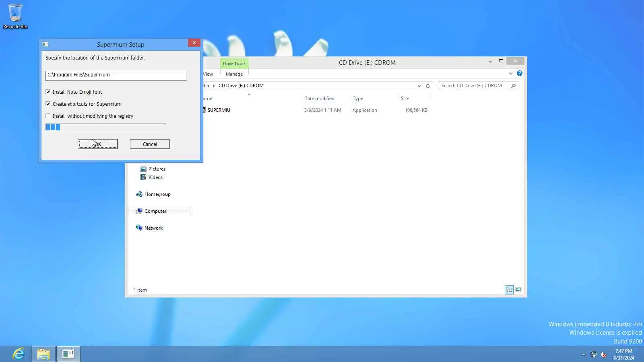Open the network status tray icon
644x362 pixels.
tap(593, 354)
